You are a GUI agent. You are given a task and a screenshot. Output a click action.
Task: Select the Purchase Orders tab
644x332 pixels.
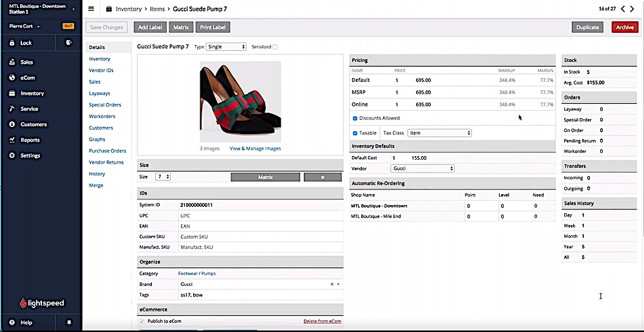(108, 151)
